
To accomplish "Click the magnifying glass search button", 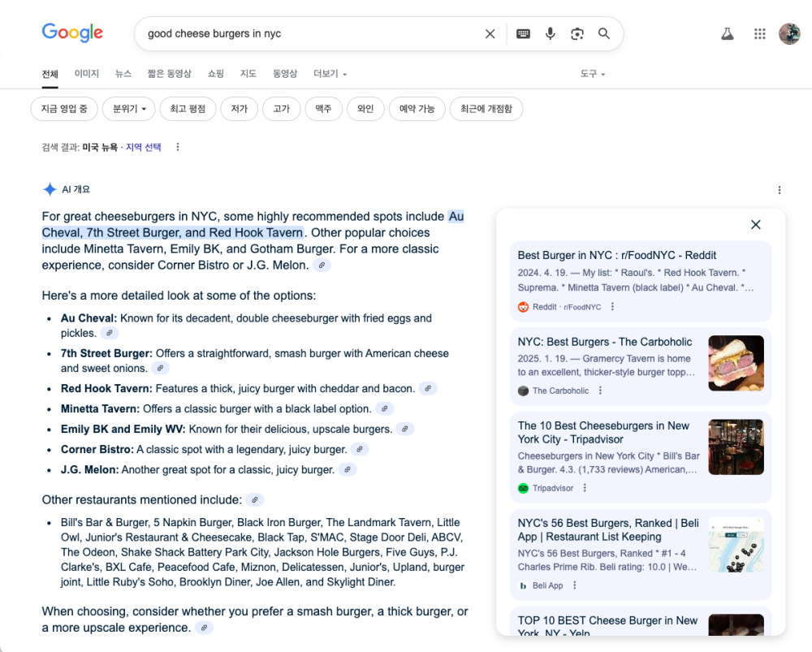I will pos(604,34).
